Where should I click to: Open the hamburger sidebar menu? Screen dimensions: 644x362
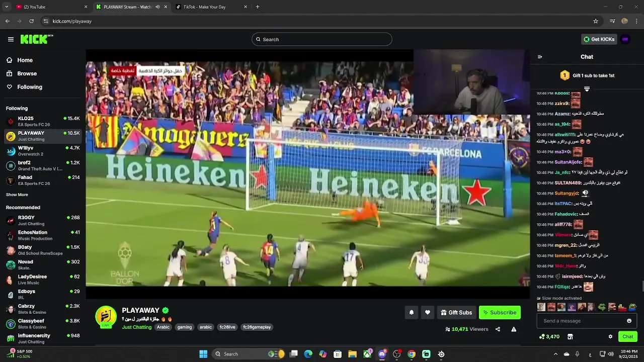click(x=11, y=39)
